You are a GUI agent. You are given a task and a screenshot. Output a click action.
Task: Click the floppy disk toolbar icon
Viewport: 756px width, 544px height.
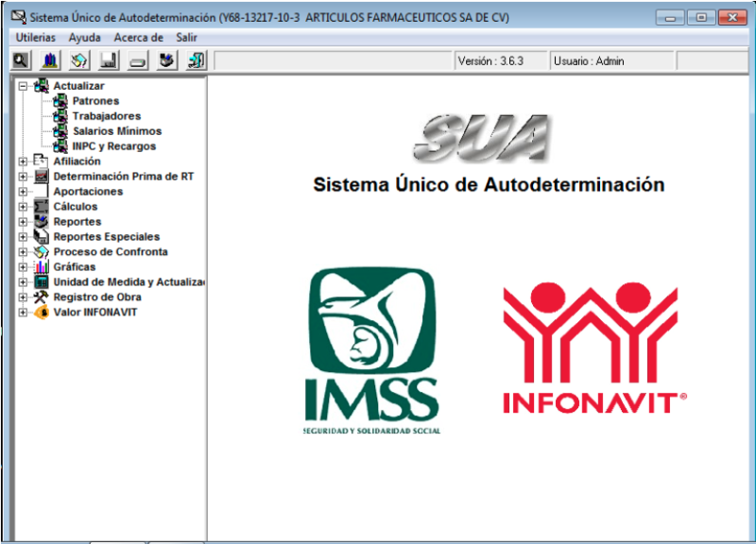pyautogui.click(x=109, y=60)
